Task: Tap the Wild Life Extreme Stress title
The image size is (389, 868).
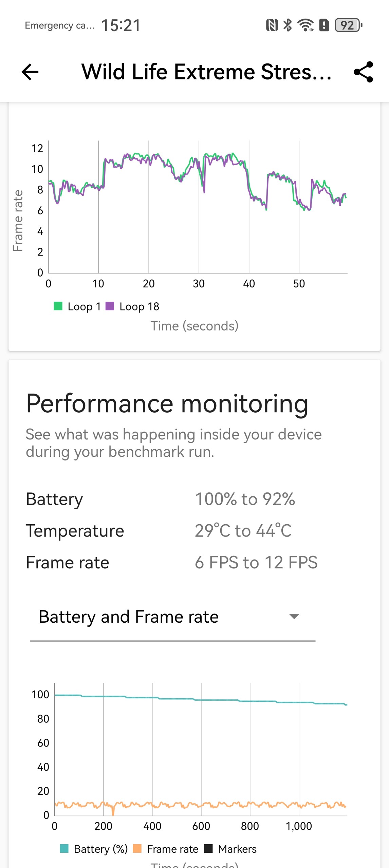Action: click(206, 72)
